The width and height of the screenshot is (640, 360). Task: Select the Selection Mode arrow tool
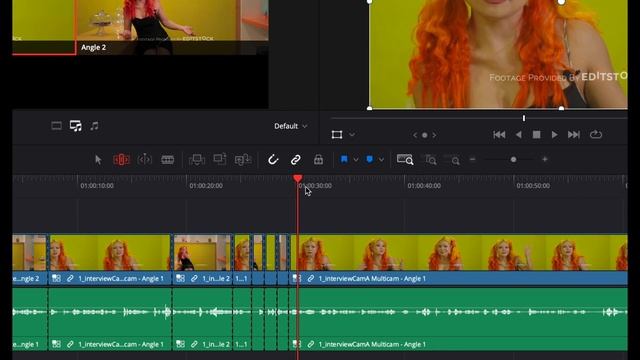(98, 160)
